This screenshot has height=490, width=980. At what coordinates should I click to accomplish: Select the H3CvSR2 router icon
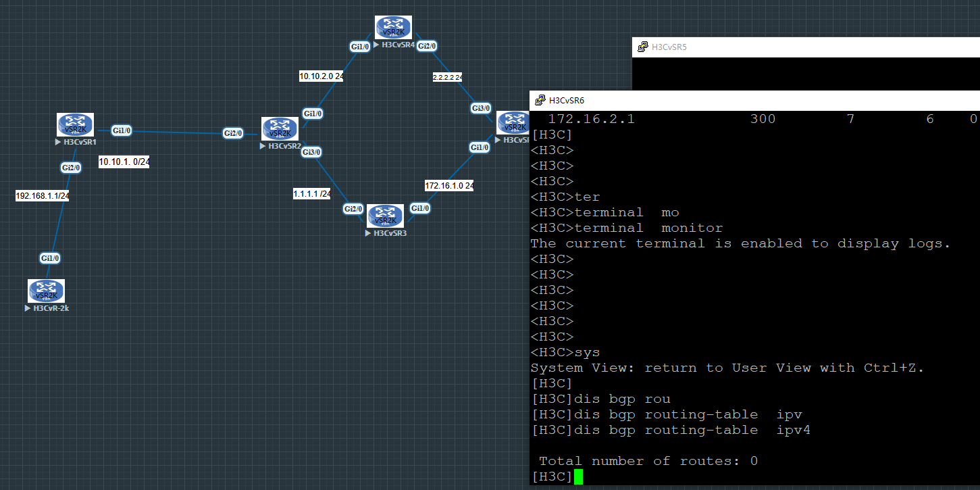point(280,128)
